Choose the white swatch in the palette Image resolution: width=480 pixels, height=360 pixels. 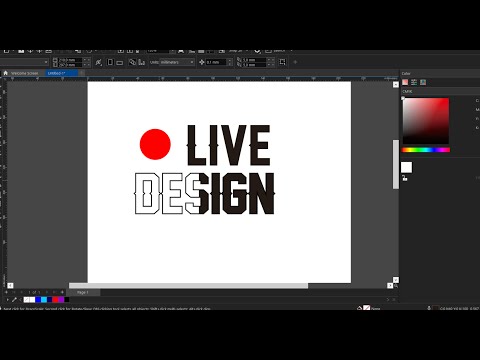[32, 300]
